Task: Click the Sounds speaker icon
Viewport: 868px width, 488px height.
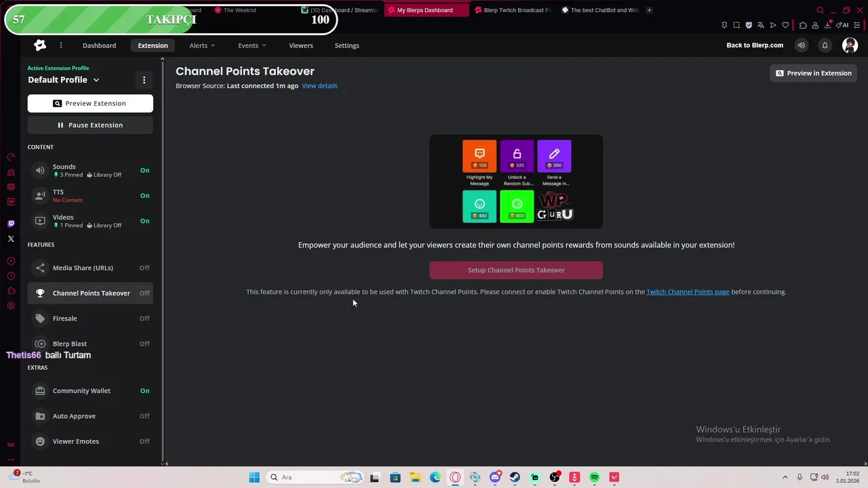Action: click(40, 170)
